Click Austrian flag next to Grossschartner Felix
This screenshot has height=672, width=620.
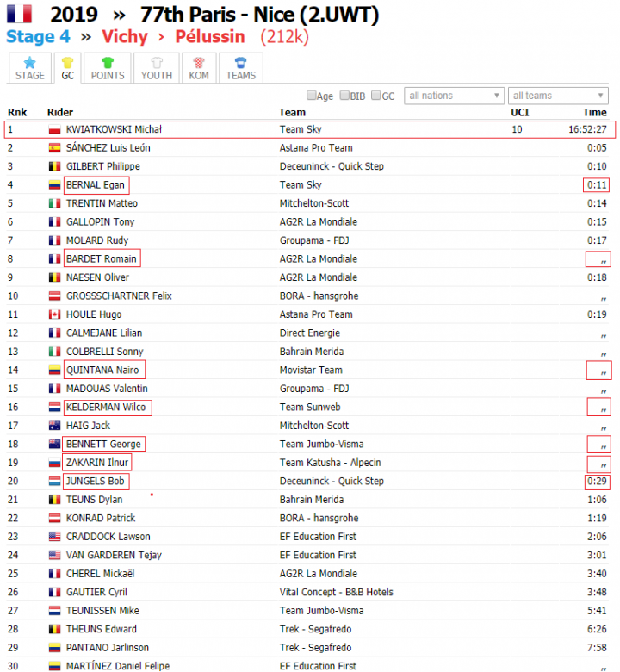coord(54,296)
